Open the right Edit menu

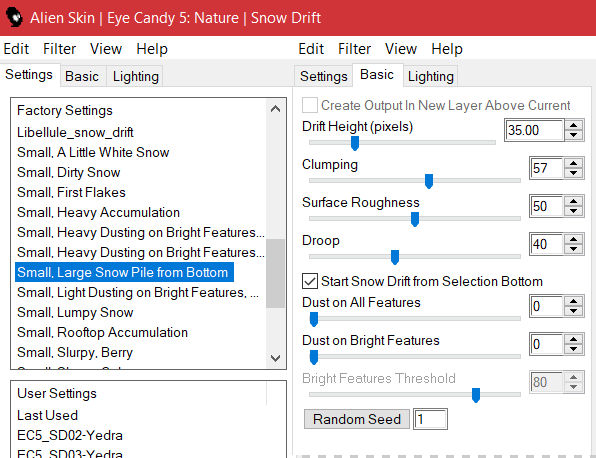311,49
